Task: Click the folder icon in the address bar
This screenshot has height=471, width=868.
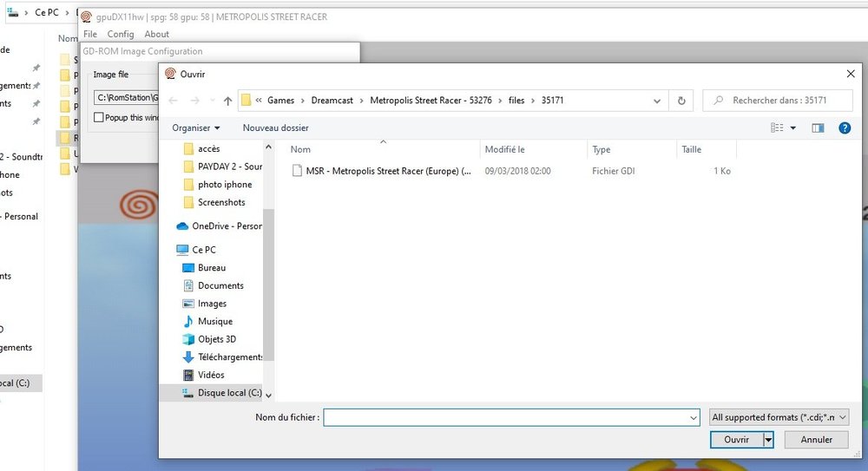Action: pyautogui.click(x=246, y=100)
